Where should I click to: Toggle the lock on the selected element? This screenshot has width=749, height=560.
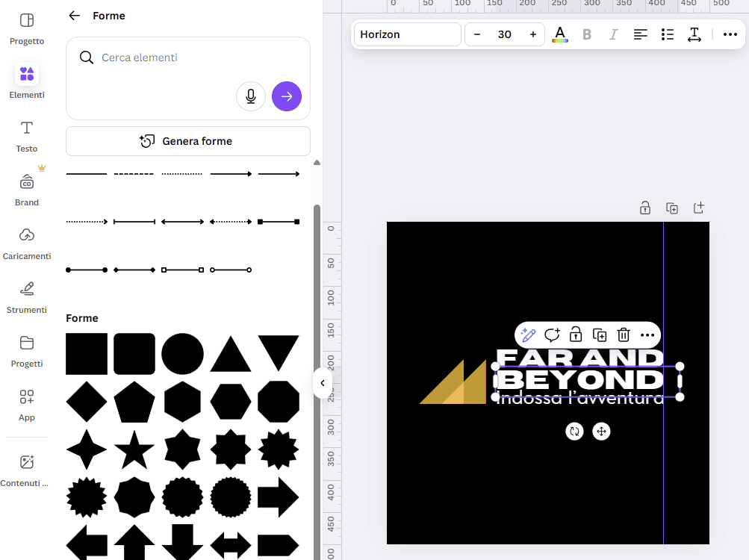[x=576, y=335]
